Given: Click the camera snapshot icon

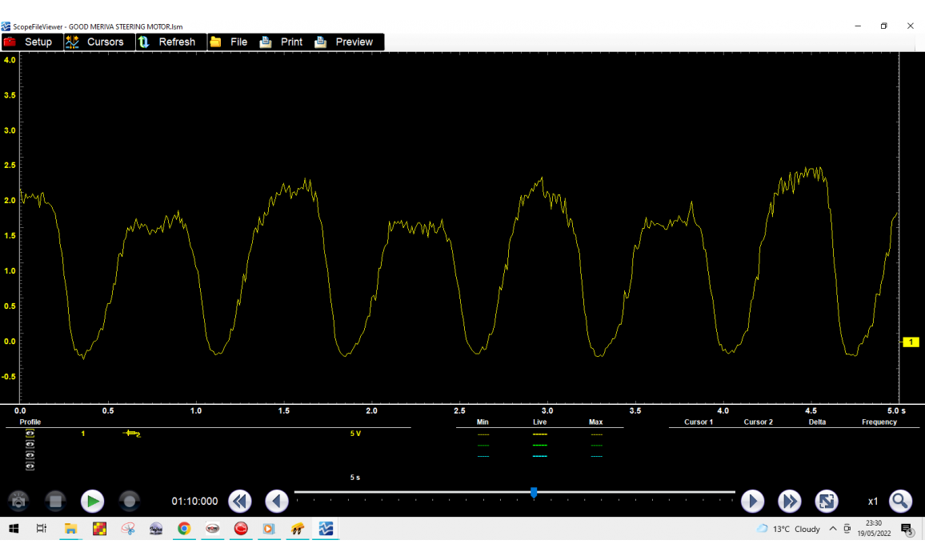Looking at the screenshot, I should 19,502.
